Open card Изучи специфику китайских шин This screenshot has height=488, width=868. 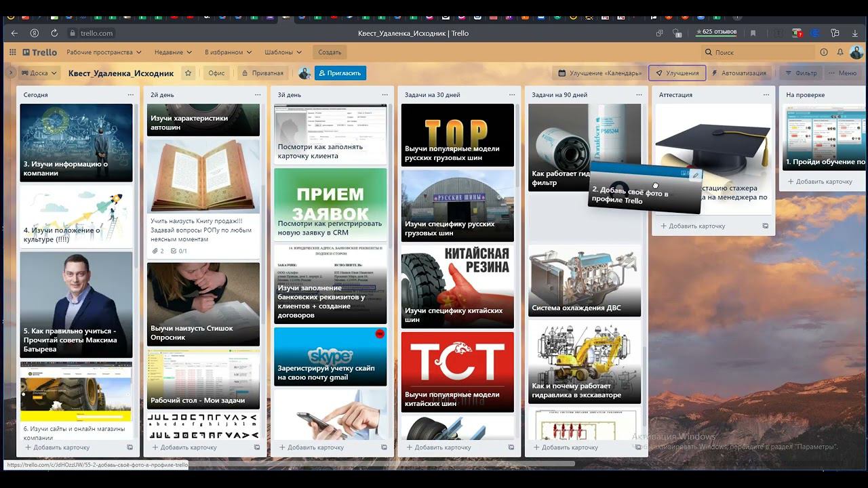(458, 287)
